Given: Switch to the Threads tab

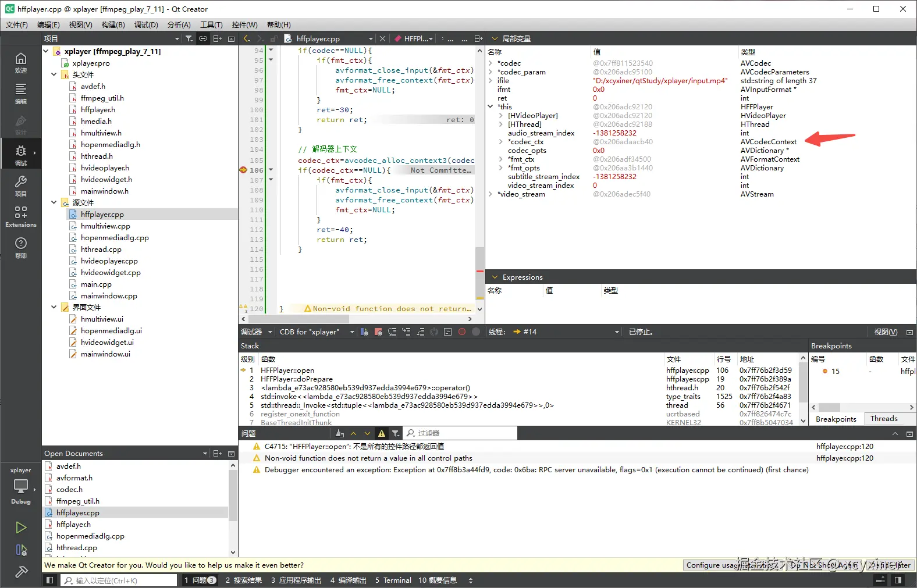Looking at the screenshot, I should click(x=884, y=419).
